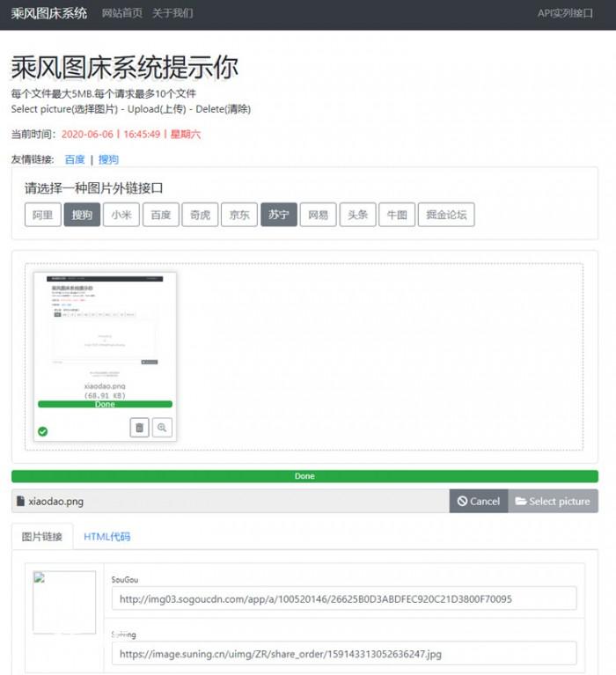This screenshot has width=616, height=675.
Task: Toggle the 网易 image host interface
Action: [318, 215]
